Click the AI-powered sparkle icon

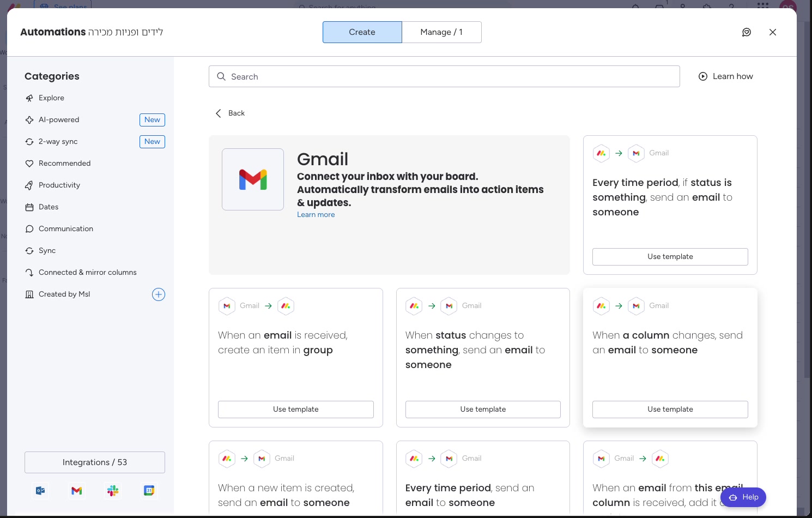(x=29, y=120)
